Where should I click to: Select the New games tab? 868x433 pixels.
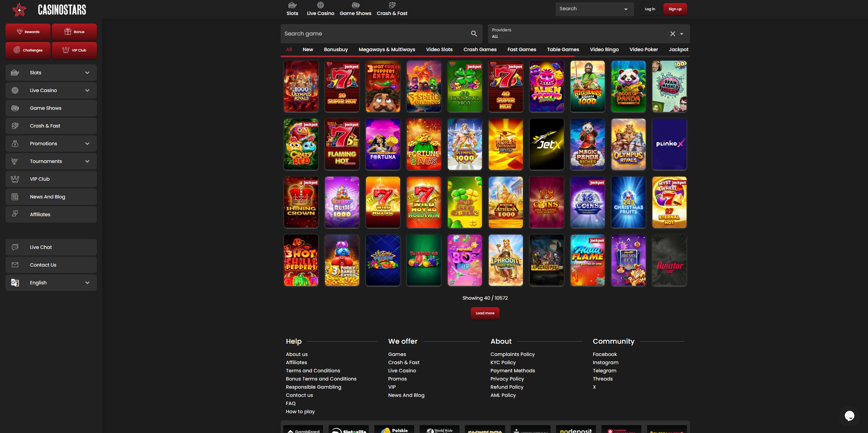tap(308, 49)
